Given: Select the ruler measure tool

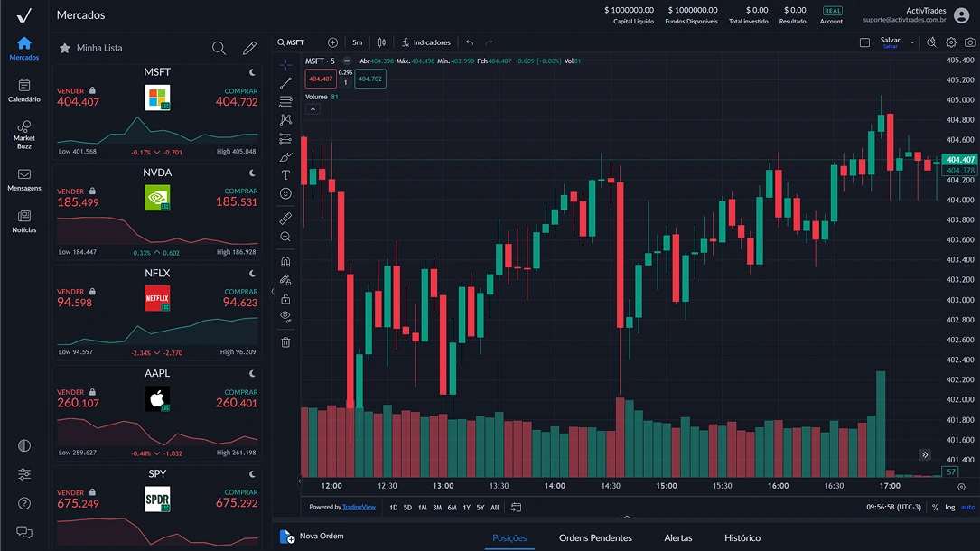Looking at the screenshot, I should point(285,218).
